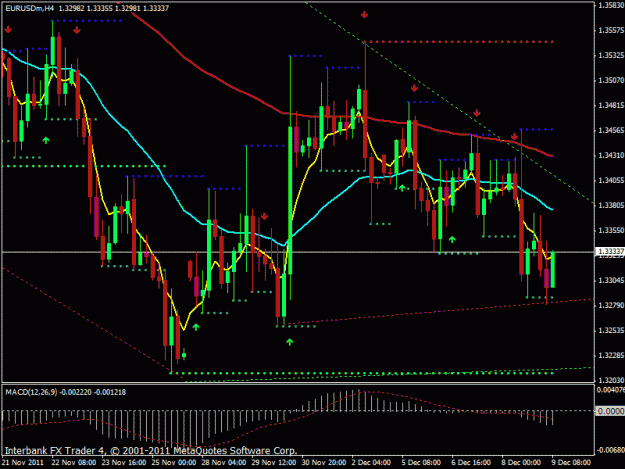This screenshot has height=469, width=625.
Task: Click the 1.35325 price axis label
Action: pos(611,55)
